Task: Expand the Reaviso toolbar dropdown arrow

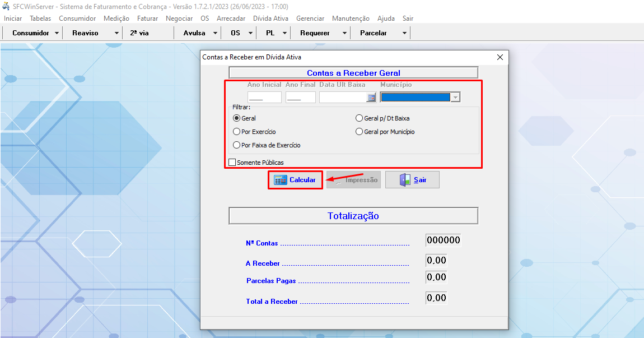Action: [x=116, y=33]
